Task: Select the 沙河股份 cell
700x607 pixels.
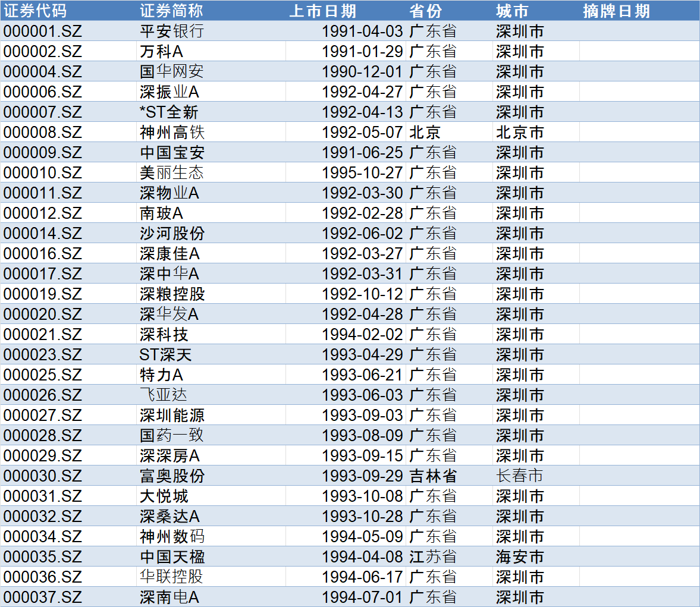Action: point(211,233)
